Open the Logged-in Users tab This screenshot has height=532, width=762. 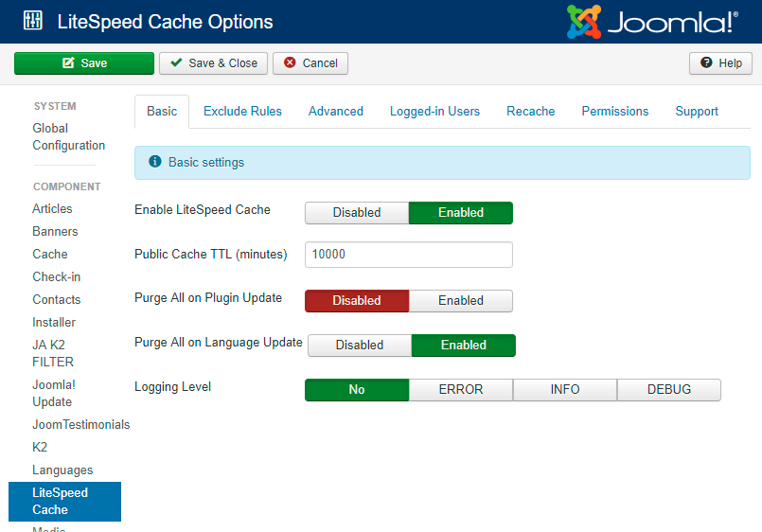click(434, 112)
